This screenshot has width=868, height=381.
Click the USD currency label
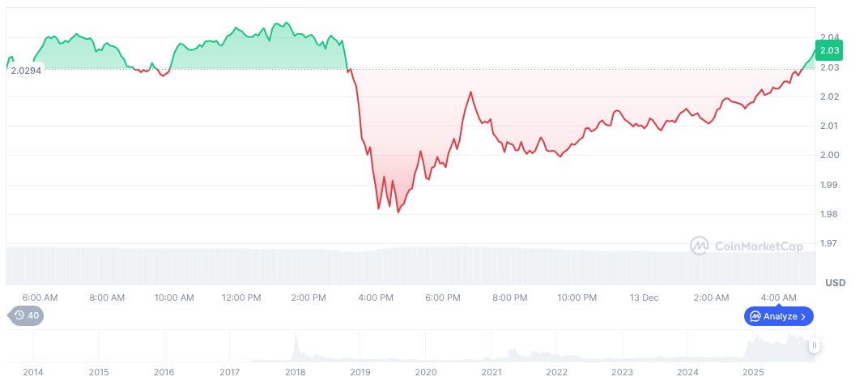coord(835,283)
